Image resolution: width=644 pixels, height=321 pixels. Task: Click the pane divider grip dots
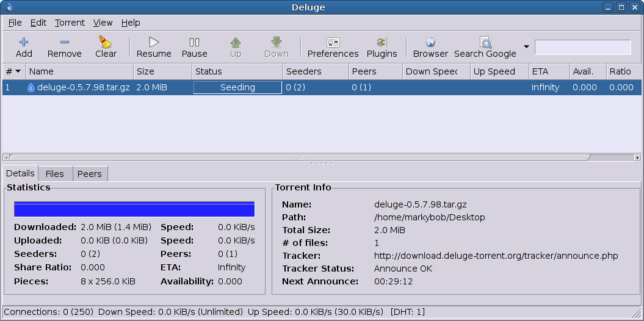tap(322, 163)
